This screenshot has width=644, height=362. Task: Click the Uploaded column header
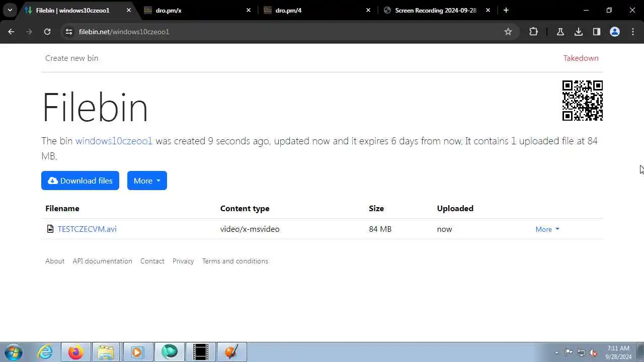point(455,209)
